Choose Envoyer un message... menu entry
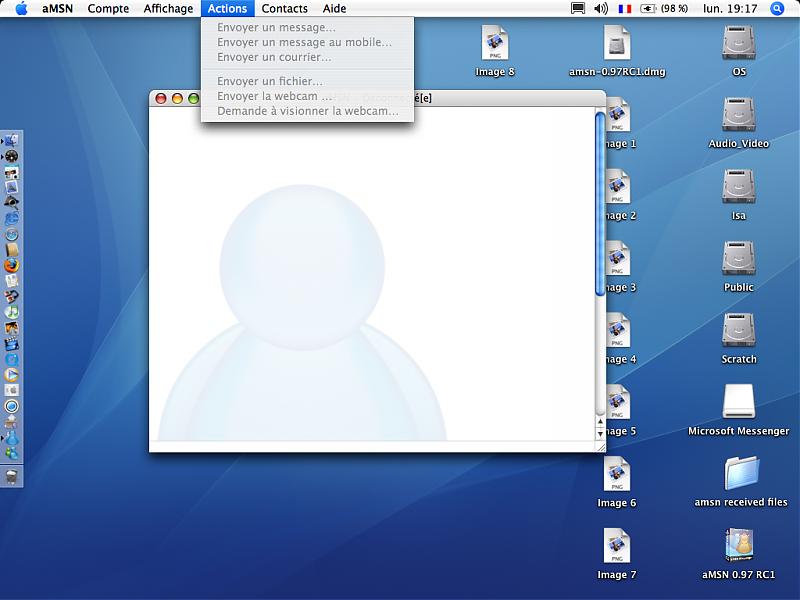The width and height of the screenshot is (800, 600). [276, 27]
